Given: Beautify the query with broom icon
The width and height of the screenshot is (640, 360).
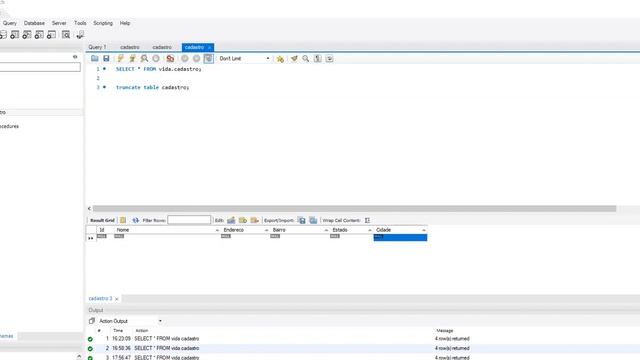Looking at the screenshot, I should [x=294, y=59].
